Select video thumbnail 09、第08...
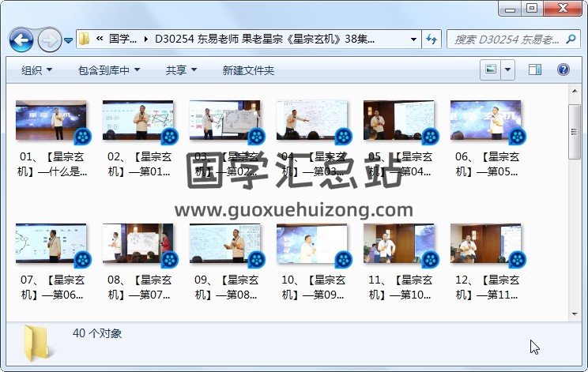This screenshot has width=588, height=372. pos(226,244)
